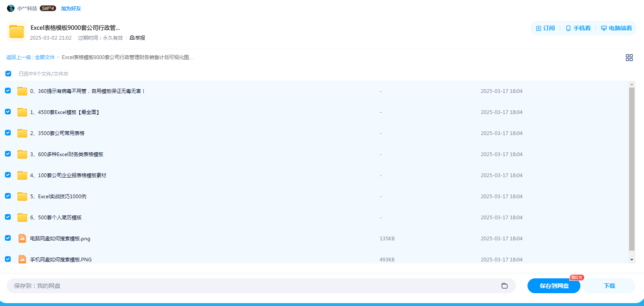The width and height of the screenshot is (644, 306).
Task: Open folder picker icon in save path field
Action: [504, 286]
